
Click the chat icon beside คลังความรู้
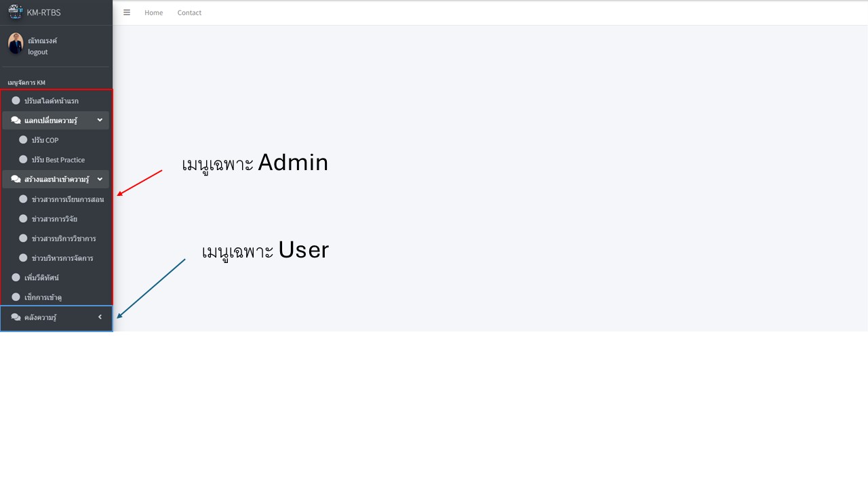[16, 317]
